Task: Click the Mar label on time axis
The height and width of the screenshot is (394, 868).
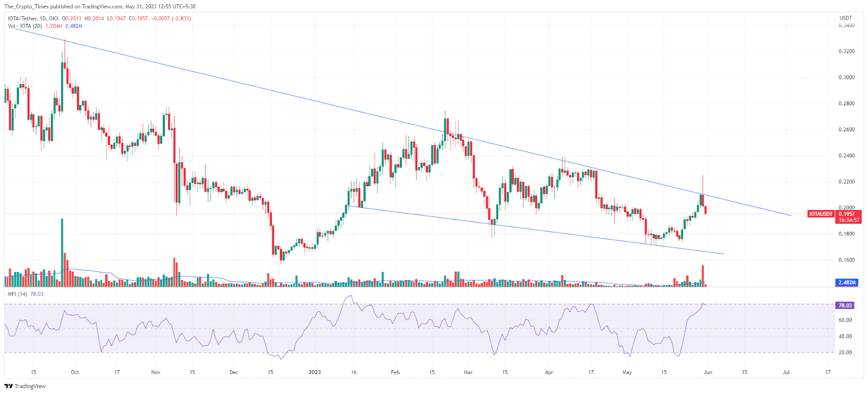Action: 468,372
